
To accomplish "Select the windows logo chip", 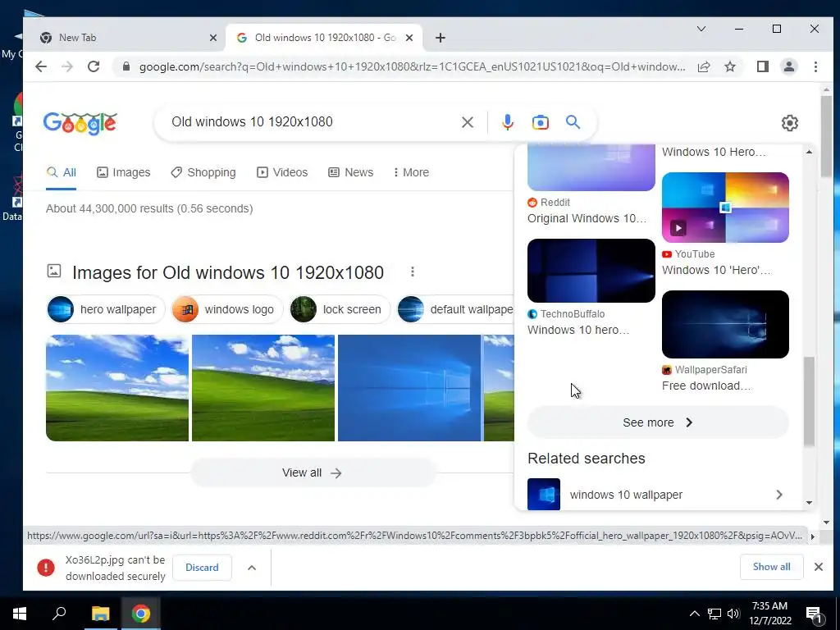I will pyautogui.click(x=227, y=309).
